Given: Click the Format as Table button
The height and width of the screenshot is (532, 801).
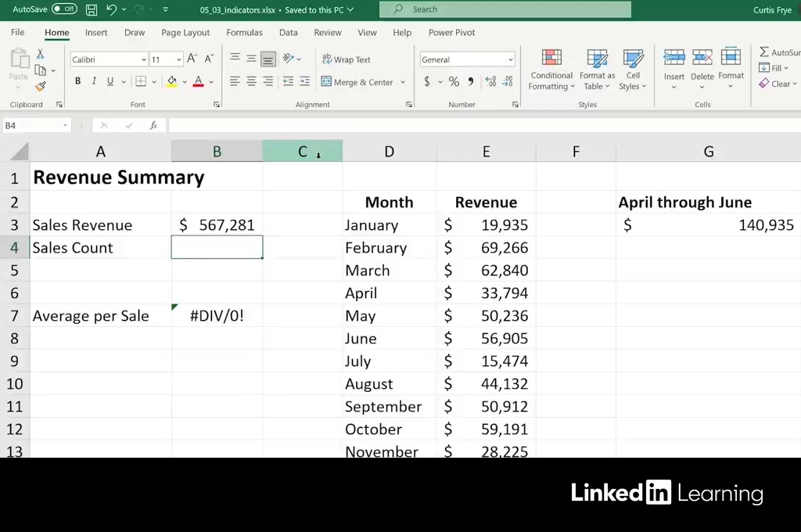Looking at the screenshot, I should pyautogui.click(x=597, y=70).
